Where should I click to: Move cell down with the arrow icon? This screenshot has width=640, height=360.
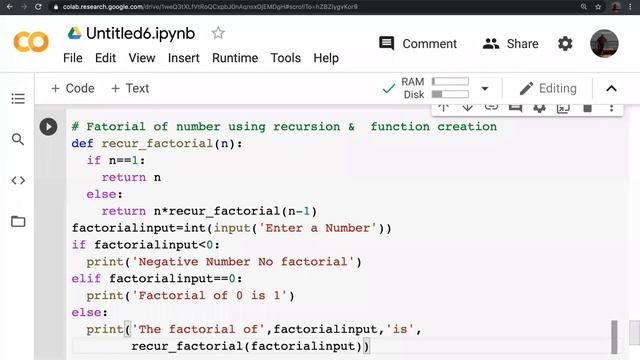click(x=467, y=107)
